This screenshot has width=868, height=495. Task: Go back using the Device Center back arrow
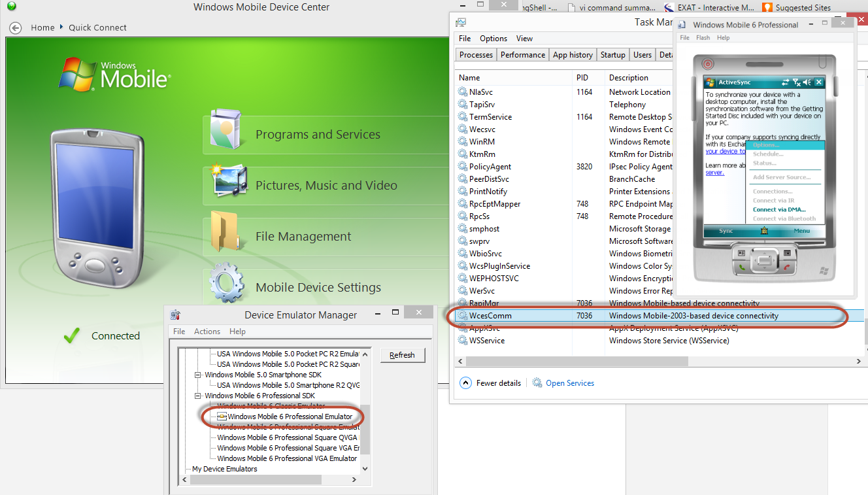(x=16, y=27)
